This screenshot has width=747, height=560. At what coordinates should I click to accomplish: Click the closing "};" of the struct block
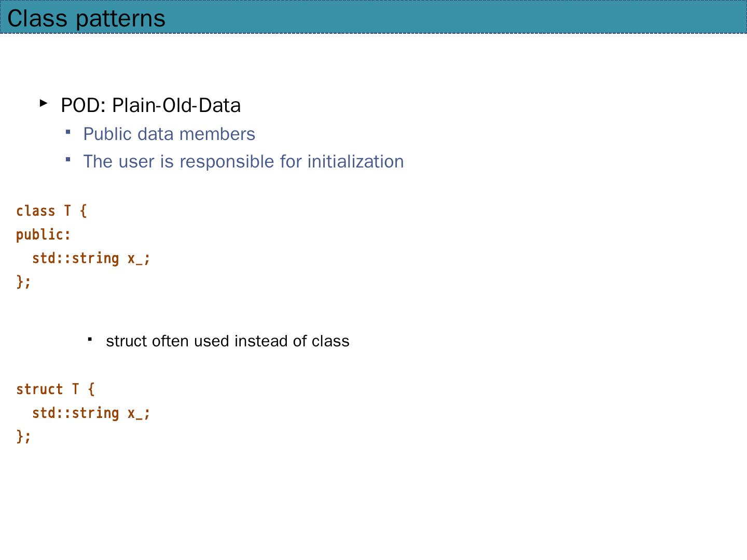[23, 436]
